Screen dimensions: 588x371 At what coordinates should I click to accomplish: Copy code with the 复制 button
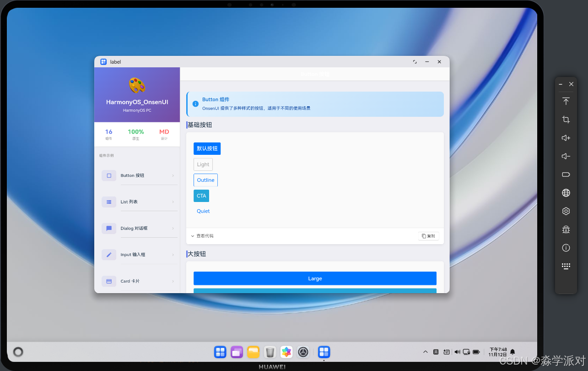coord(428,236)
